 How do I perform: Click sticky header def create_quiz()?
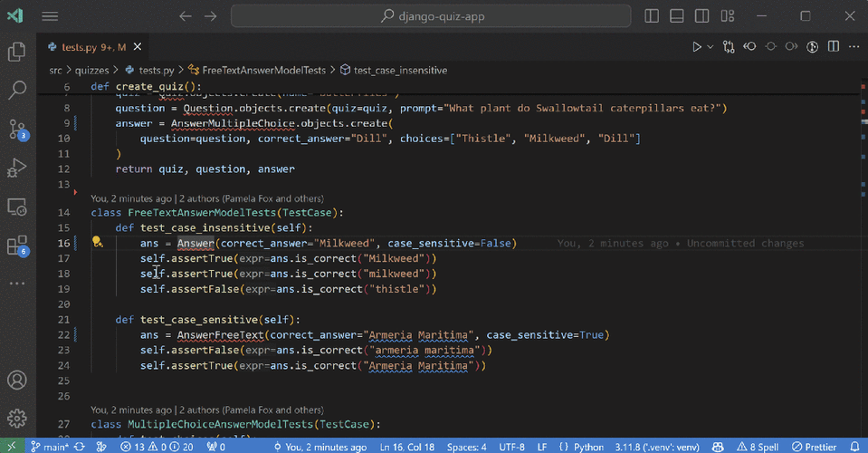coord(146,86)
